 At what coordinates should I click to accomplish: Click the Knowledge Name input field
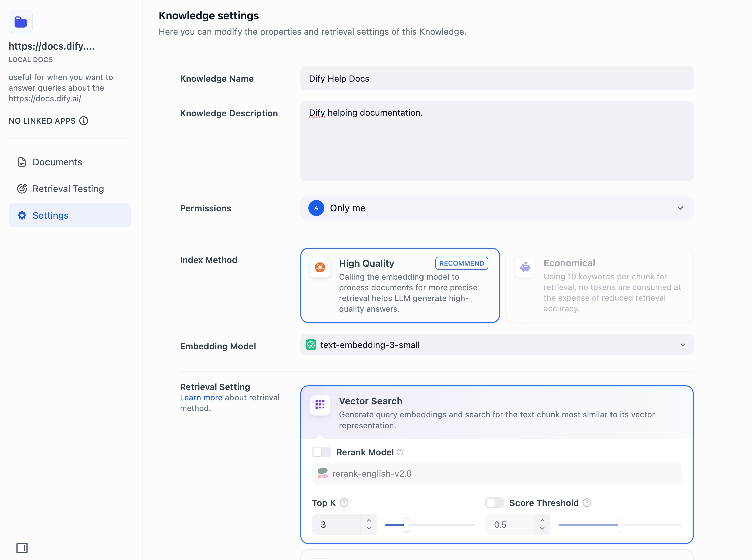point(497,79)
